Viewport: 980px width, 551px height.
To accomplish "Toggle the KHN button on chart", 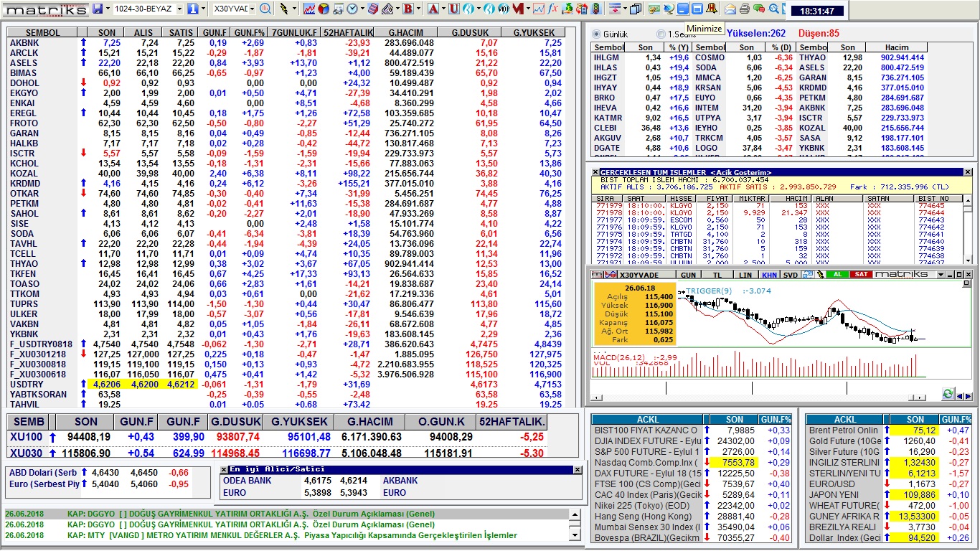I will (x=769, y=275).
